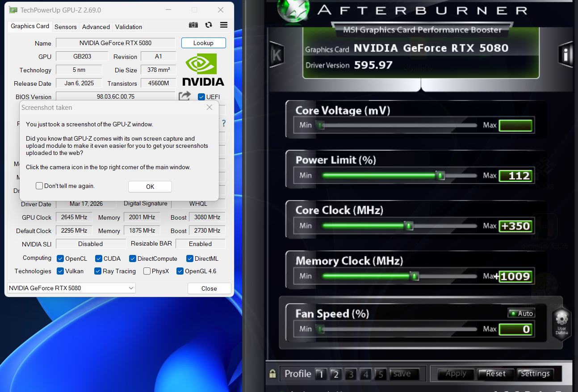The width and height of the screenshot is (578, 392).
Task: Open the GPU-Z hamburger menu
Action: [x=224, y=25]
